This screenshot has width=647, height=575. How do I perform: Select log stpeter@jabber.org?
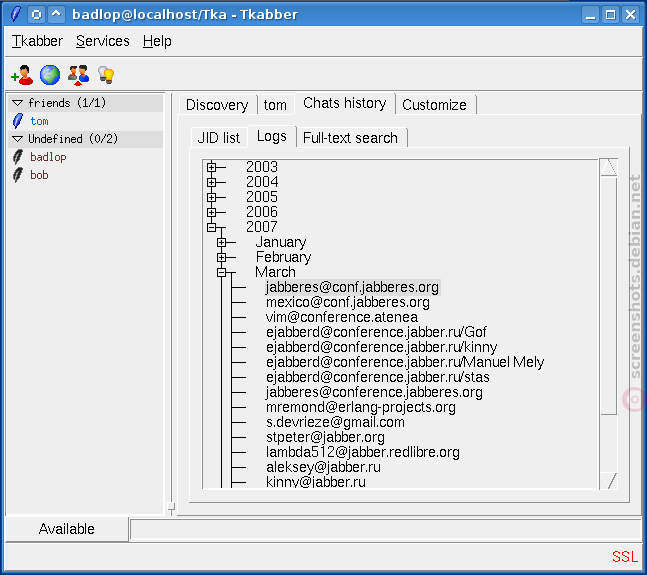pyautogui.click(x=326, y=437)
